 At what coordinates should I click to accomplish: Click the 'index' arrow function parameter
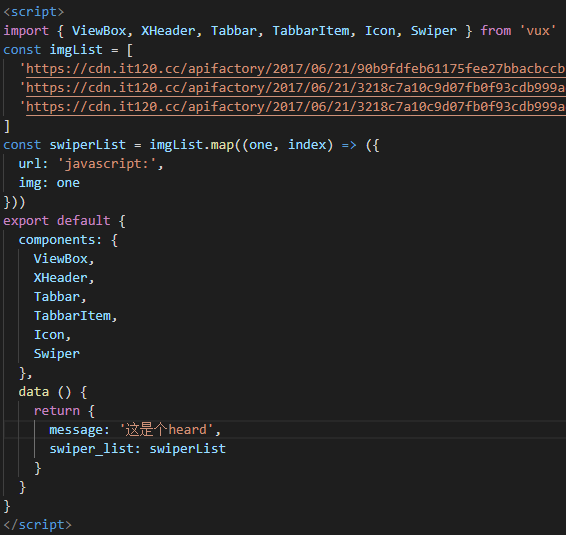pyautogui.click(x=307, y=145)
